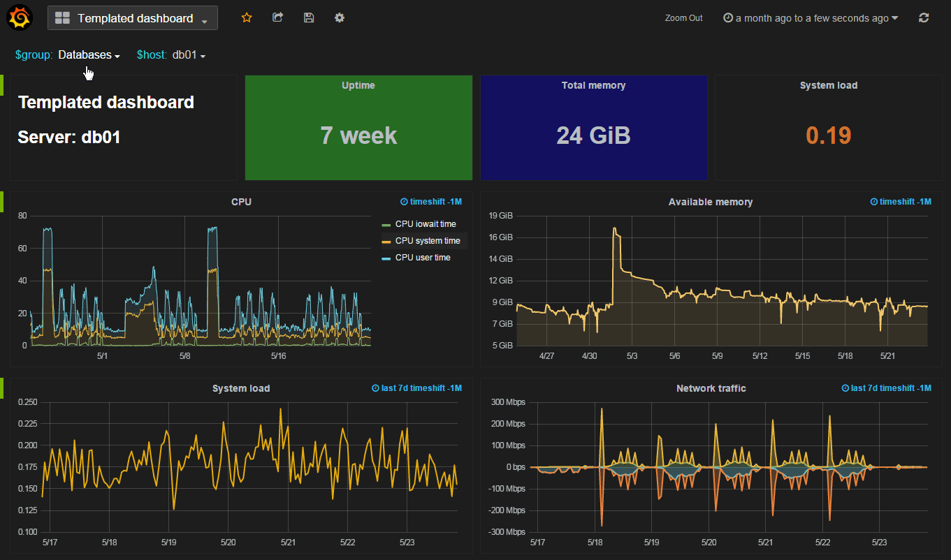
Task: Click the Server: db01 heading text
Action: [x=69, y=137]
